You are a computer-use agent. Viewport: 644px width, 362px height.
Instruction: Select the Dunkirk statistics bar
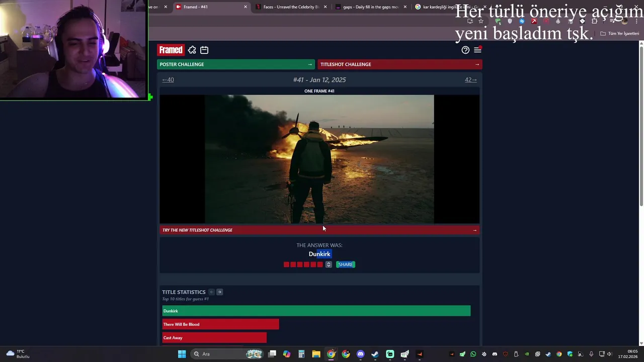point(316,311)
